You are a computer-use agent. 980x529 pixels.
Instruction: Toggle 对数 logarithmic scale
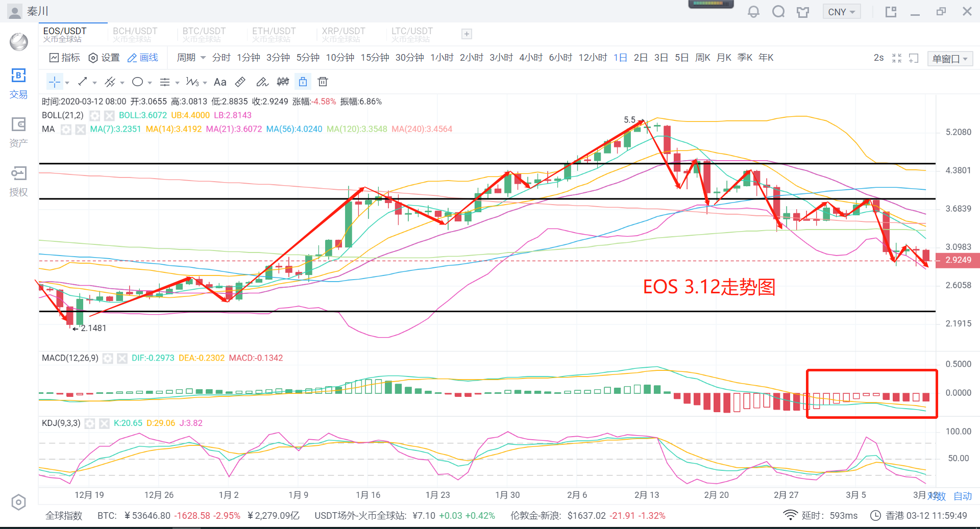[938, 496]
